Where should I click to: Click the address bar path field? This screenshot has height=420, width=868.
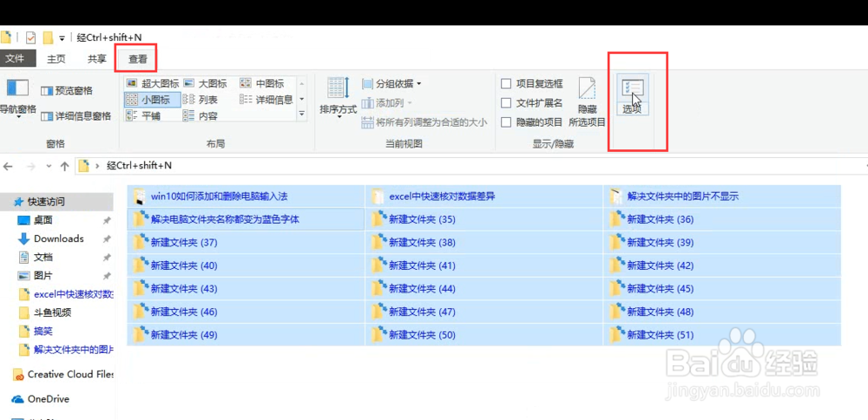coord(470,166)
